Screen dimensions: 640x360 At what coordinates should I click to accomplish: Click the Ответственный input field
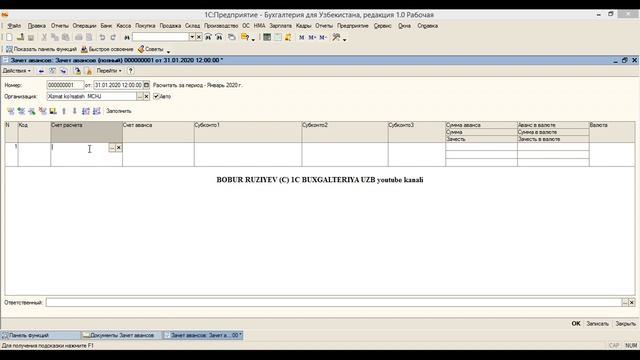click(333, 302)
